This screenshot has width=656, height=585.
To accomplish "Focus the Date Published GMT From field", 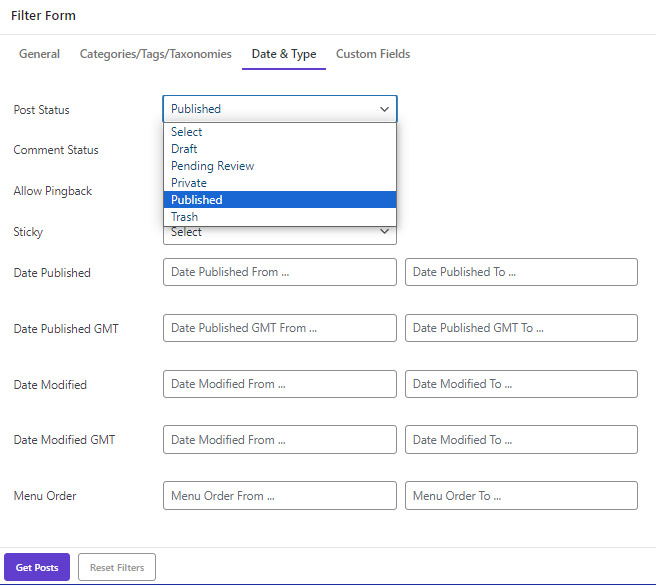I will click(279, 328).
